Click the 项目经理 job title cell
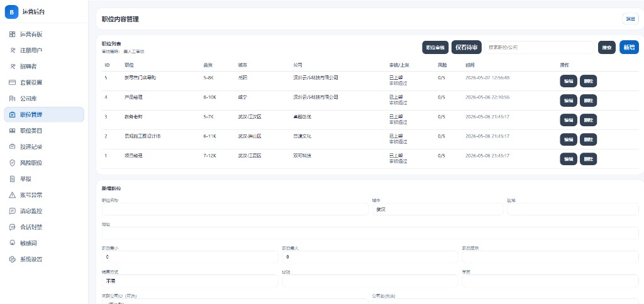The width and height of the screenshot is (644, 304). point(133,156)
